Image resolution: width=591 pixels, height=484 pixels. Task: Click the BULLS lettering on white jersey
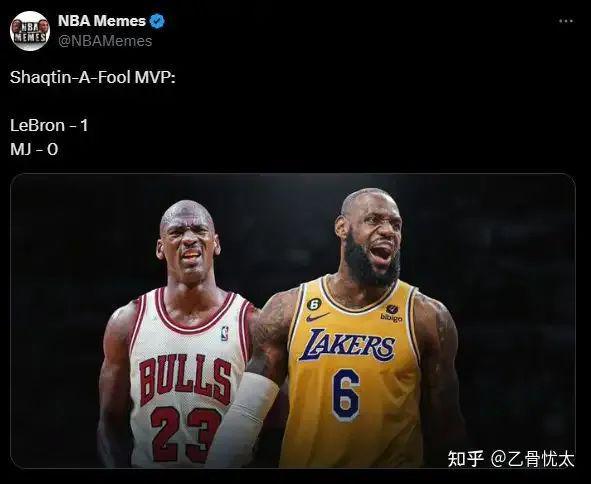[185, 380]
